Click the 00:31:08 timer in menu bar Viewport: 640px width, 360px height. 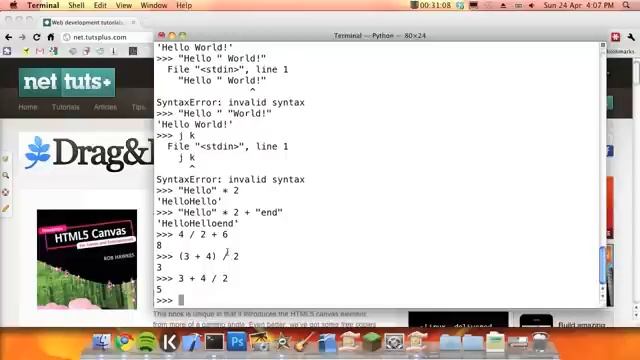[431, 5]
